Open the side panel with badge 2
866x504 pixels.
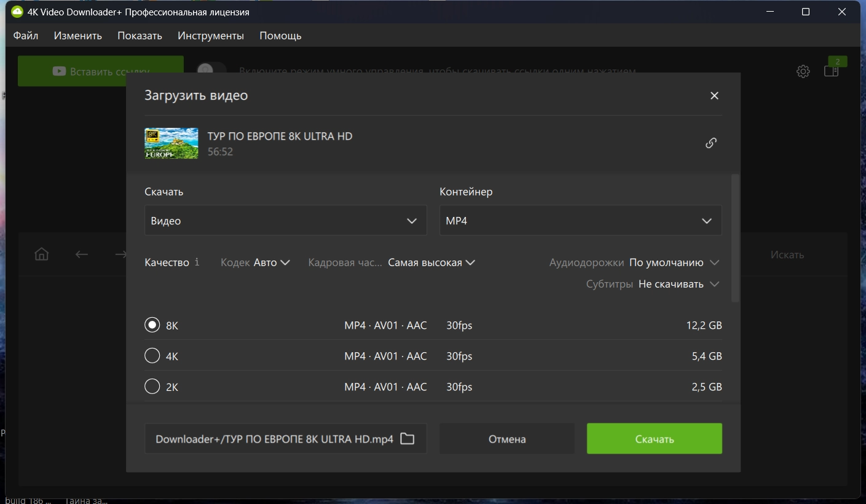tap(831, 71)
